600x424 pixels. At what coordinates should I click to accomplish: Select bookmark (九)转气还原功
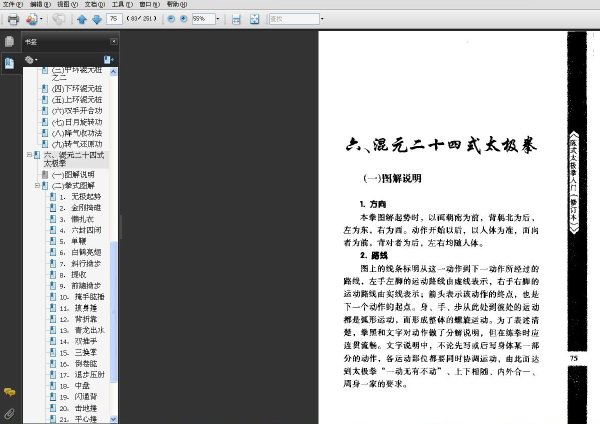click(77, 144)
